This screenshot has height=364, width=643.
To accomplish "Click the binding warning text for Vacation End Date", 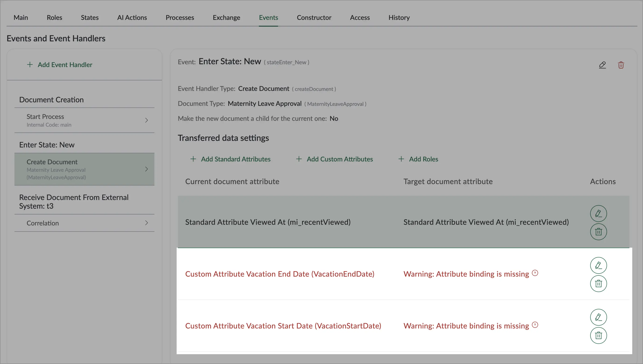I will click(466, 274).
